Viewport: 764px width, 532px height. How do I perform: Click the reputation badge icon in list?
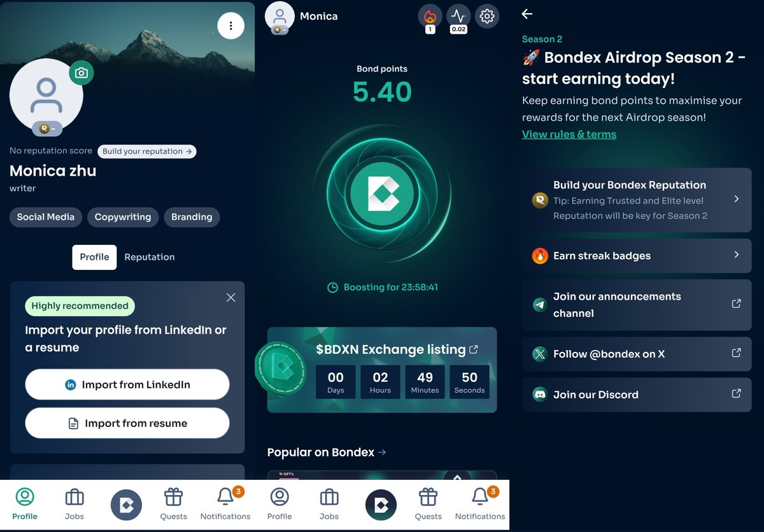pos(540,200)
